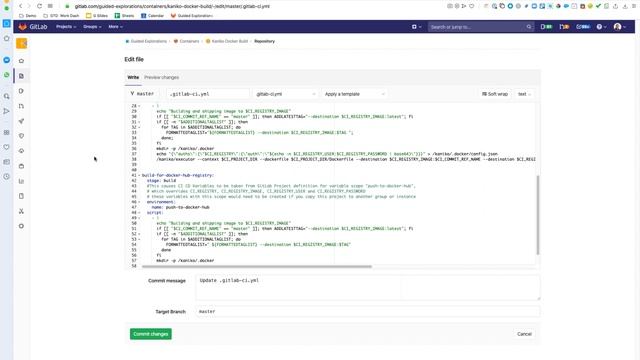Open Issues icon in GitLab sidebar
The width and height of the screenshot is (640, 360).
pos(21,91)
